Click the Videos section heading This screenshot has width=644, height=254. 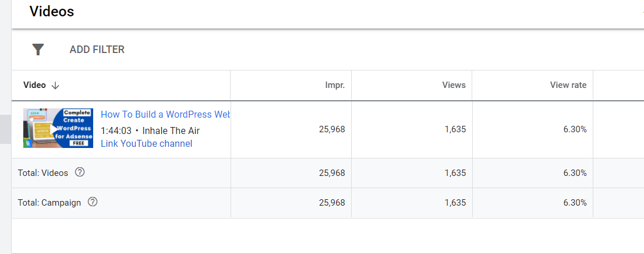pos(51,11)
